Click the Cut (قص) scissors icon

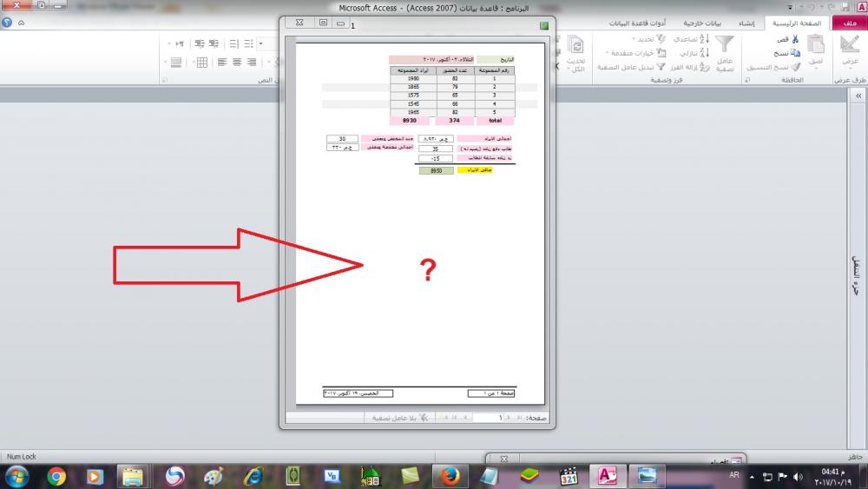click(795, 39)
